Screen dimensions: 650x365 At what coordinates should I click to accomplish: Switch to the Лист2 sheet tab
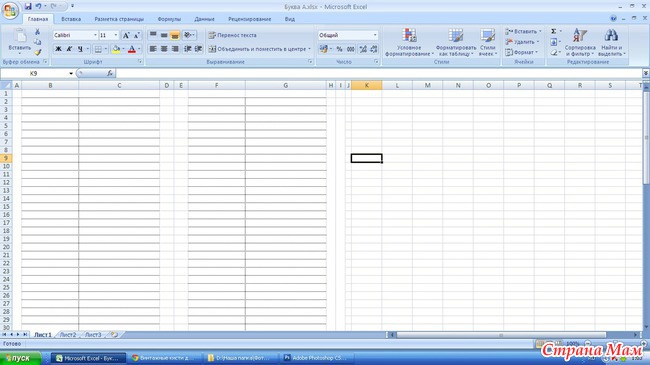pyautogui.click(x=68, y=335)
